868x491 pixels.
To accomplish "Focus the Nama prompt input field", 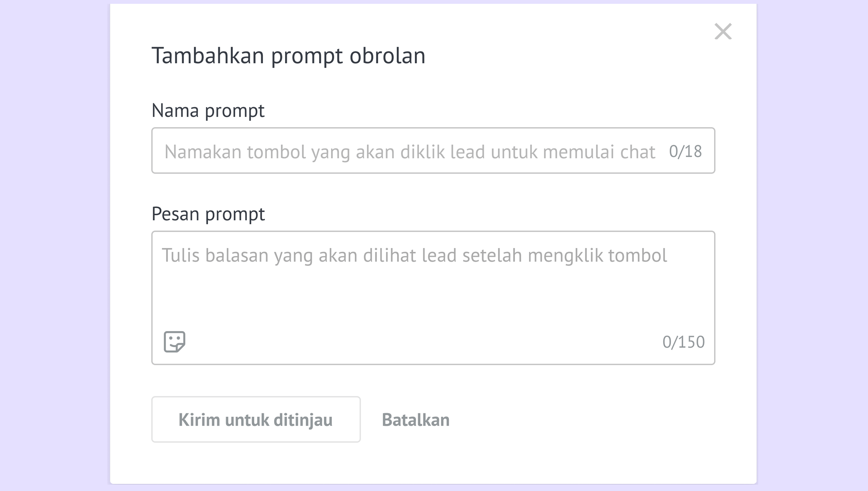I will [x=405, y=151].
